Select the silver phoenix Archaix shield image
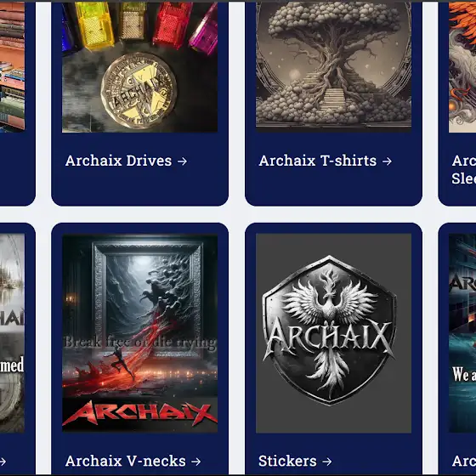476x476 pixels. coord(333,333)
